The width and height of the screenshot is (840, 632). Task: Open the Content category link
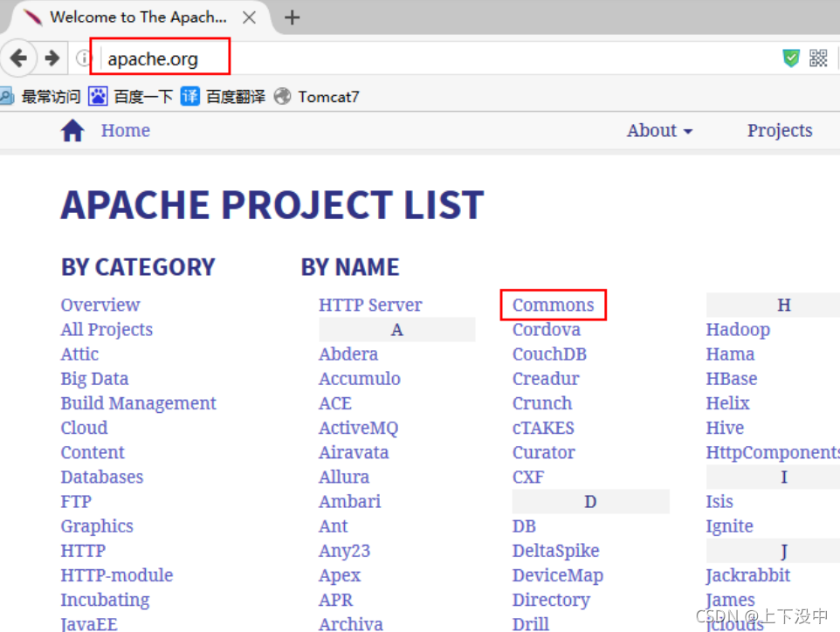click(93, 452)
